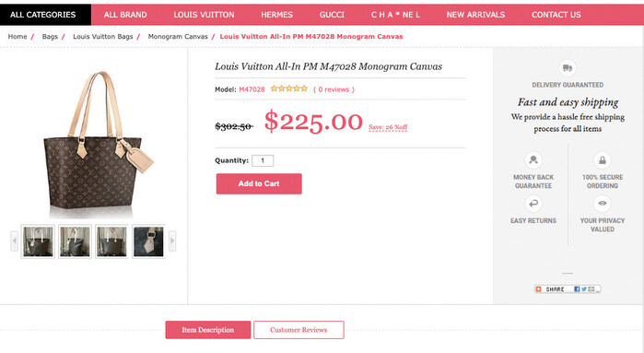Image resolution: width=644 pixels, height=353 pixels.
Task: Show next thumbnails with right arrow
Action: click(x=172, y=241)
